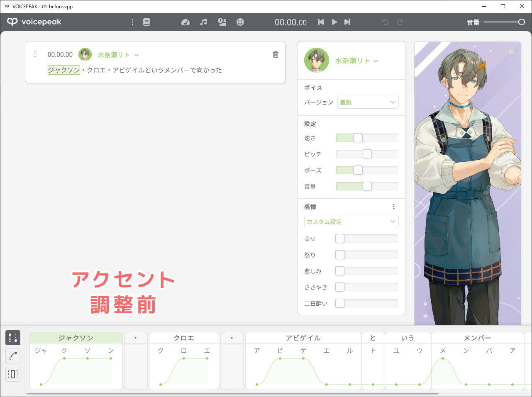Click the block timestamp 00.00.00
The height and width of the screenshot is (397, 532).
pyautogui.click(x=60, y=54)
